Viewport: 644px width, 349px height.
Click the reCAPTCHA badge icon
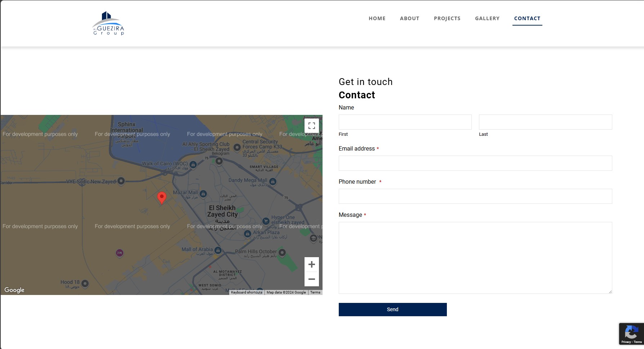pyautogui.click(x=631, y=332)
